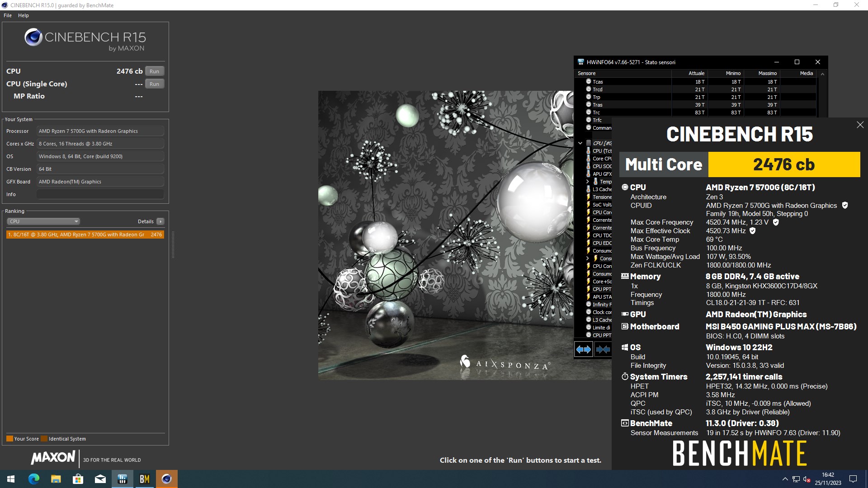Click the Info input field

(100, 194)
